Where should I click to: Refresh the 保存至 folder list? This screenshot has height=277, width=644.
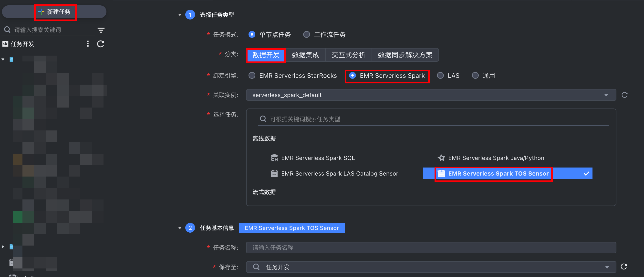[623, 267]
